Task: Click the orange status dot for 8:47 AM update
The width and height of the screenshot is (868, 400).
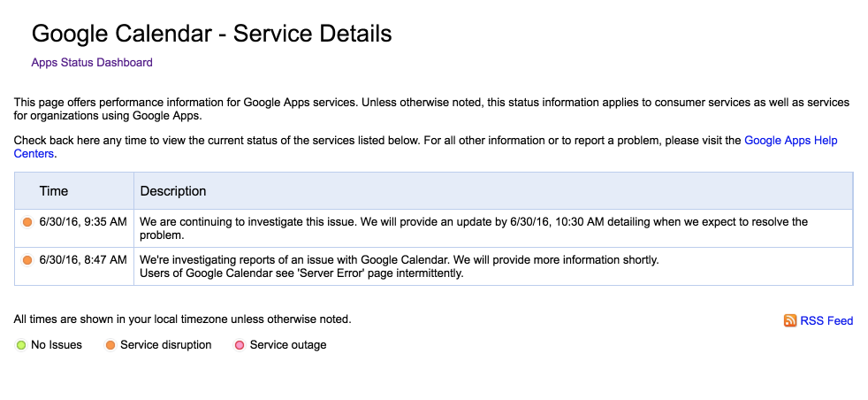Action: point(27,260)
